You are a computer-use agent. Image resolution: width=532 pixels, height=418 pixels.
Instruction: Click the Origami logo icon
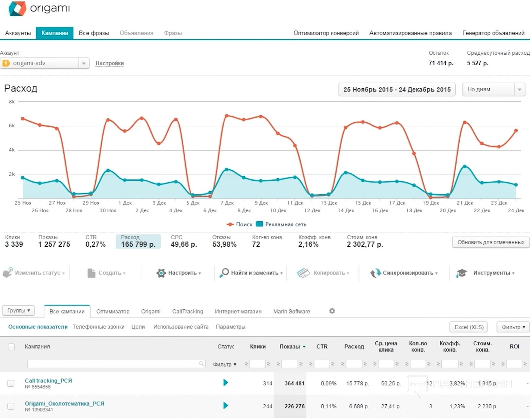click(17, 9)
